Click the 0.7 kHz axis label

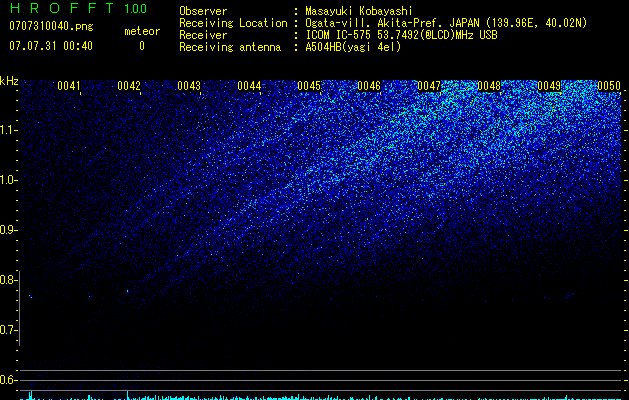(x=8, y=330)
